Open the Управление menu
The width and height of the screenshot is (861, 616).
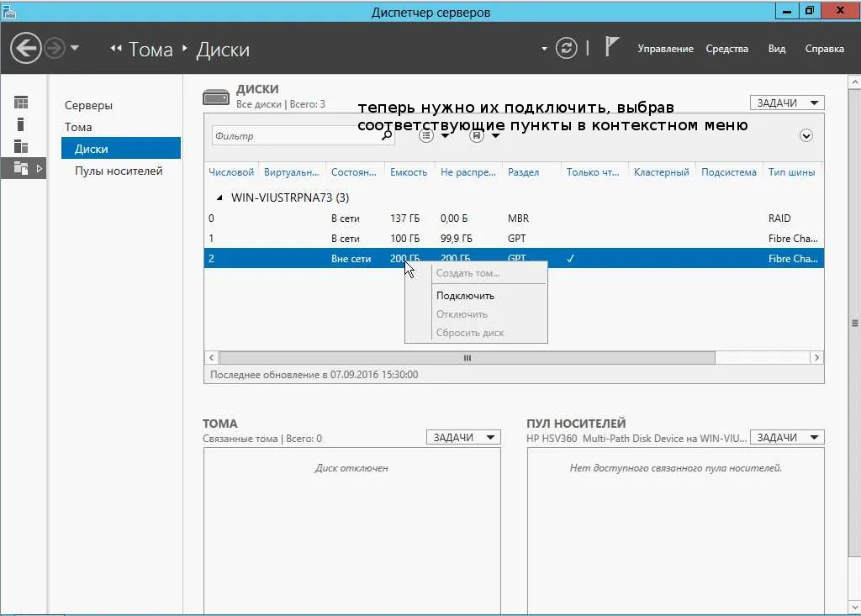665,49
